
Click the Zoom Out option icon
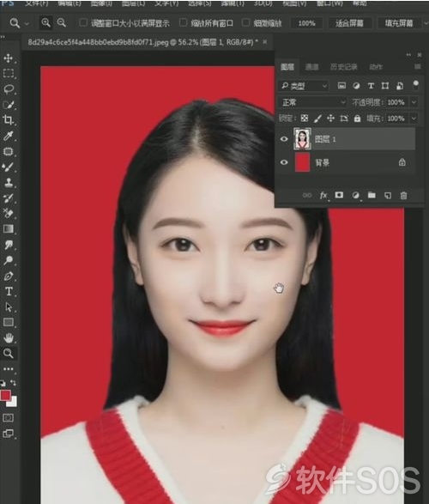tap(61, 23)
